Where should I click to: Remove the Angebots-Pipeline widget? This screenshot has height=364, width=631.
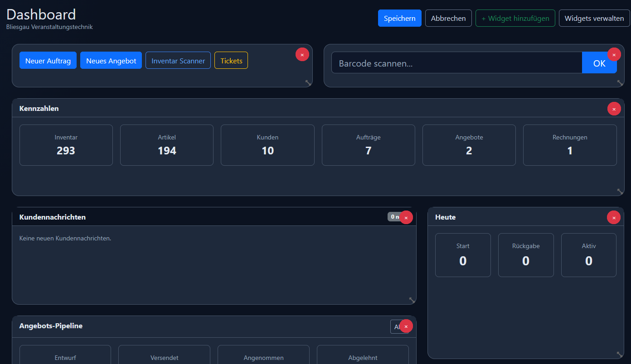[406, 326]
